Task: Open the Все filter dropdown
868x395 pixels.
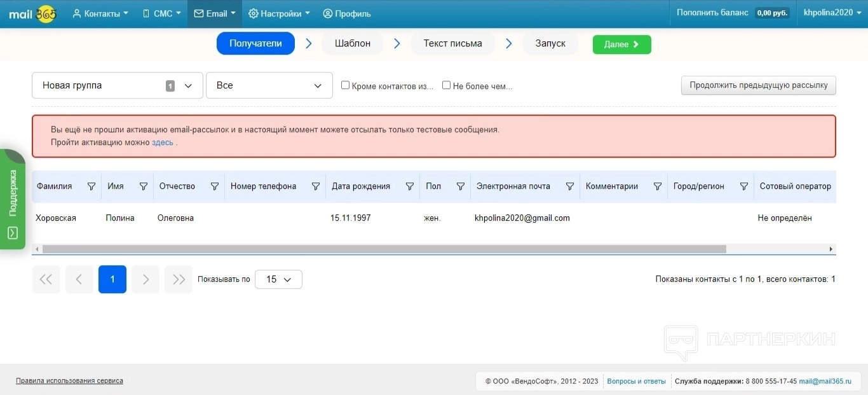Action: pyautogui.click(x=269, y=85)
